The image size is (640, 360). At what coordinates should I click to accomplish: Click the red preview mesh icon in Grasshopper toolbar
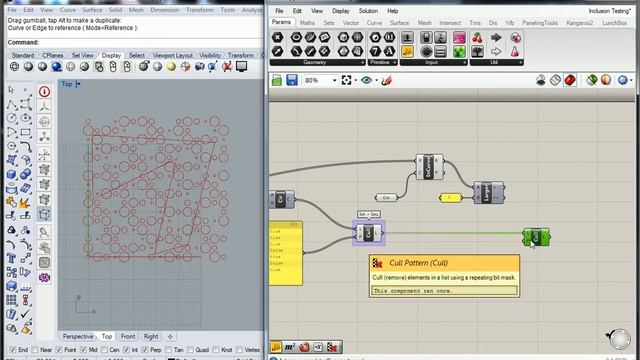pos(570,80)
